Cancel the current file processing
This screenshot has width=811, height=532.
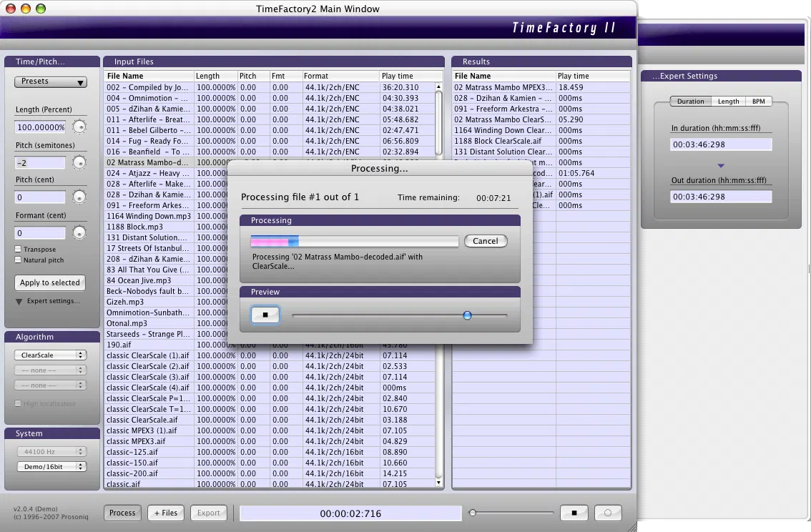[486, 241]
